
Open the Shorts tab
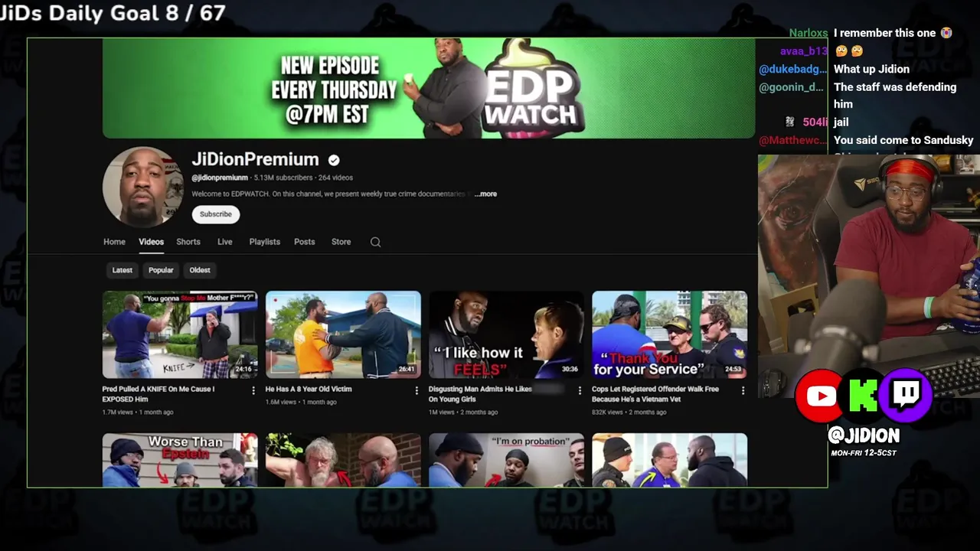tap(188, 242)
